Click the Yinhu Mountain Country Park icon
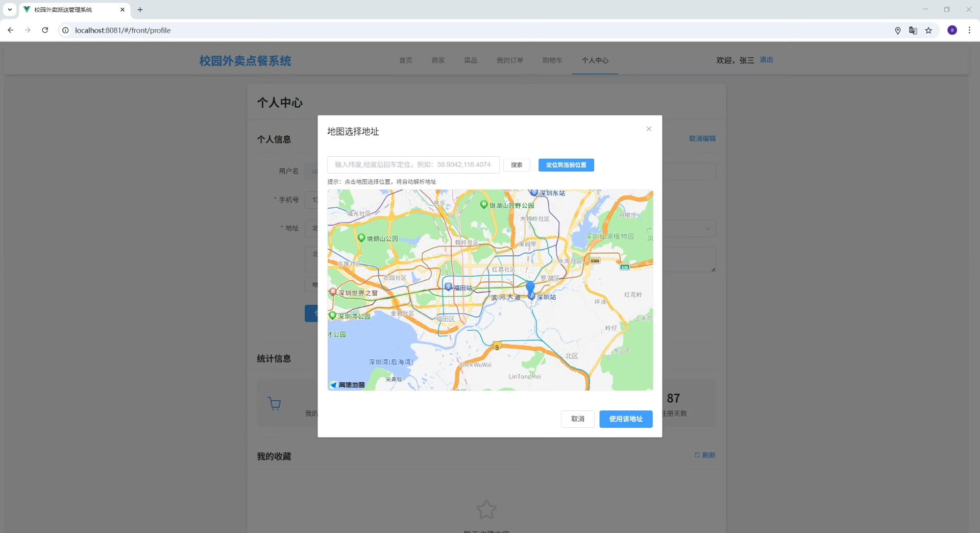The width and height of the screenshot is (980, 533). [x=483, y=205]
